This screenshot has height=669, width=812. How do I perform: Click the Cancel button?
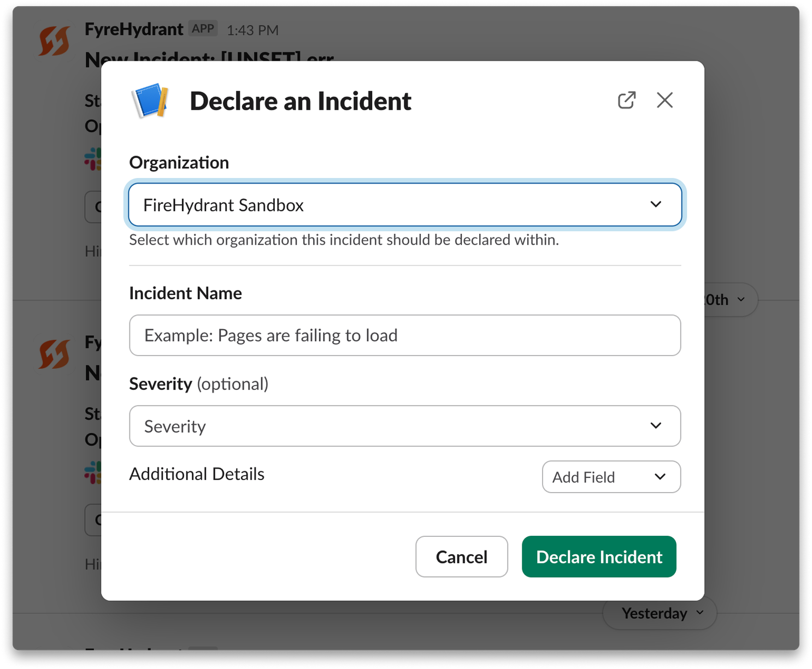462,556
